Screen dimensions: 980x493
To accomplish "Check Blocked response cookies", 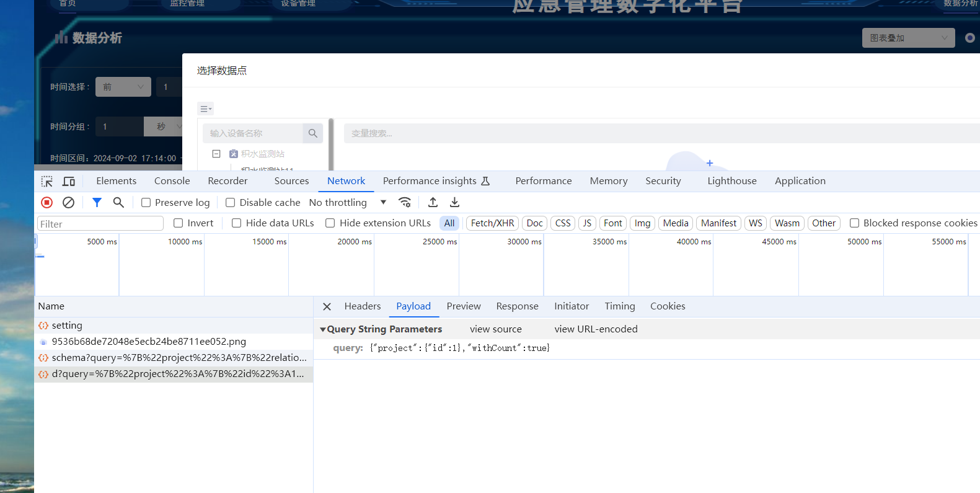I will [854, 223].
